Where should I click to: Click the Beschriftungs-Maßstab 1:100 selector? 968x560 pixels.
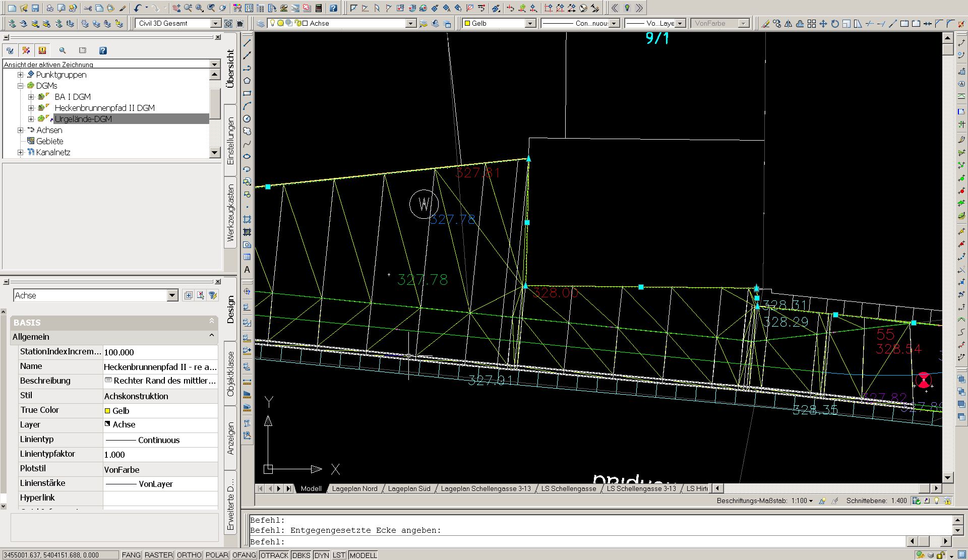[802, 501]
